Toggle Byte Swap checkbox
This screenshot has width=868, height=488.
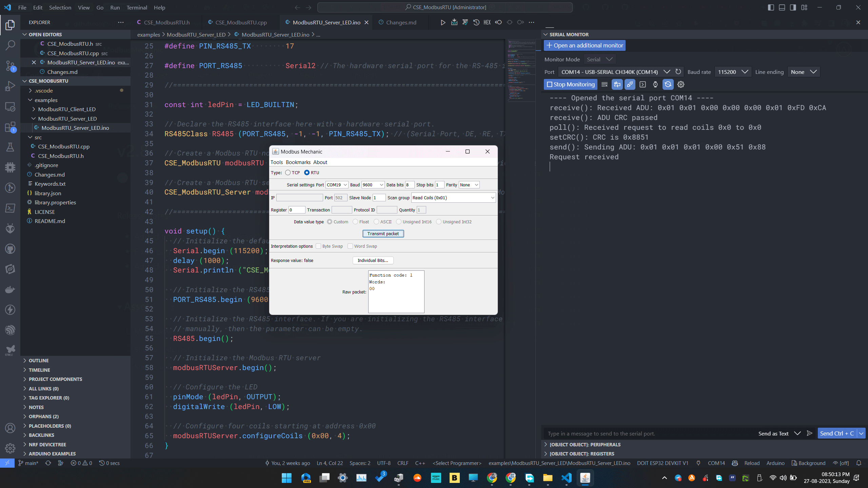pos(318,246)
